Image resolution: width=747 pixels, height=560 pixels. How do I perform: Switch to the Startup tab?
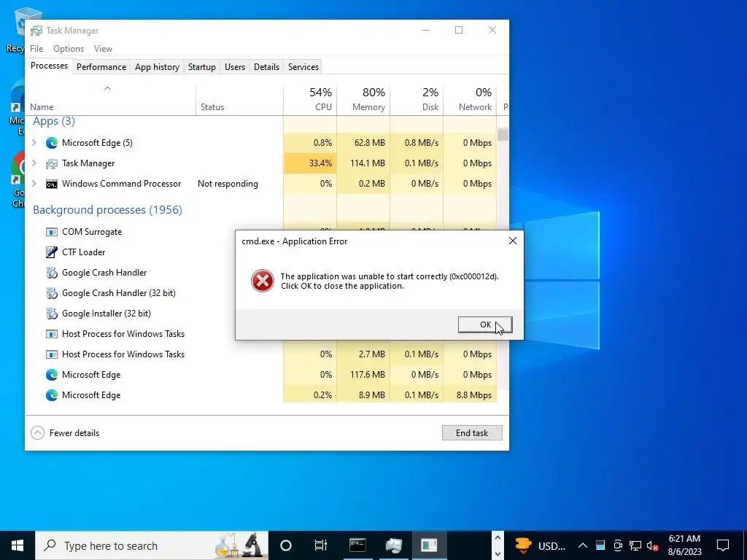[x=201, y=66]
